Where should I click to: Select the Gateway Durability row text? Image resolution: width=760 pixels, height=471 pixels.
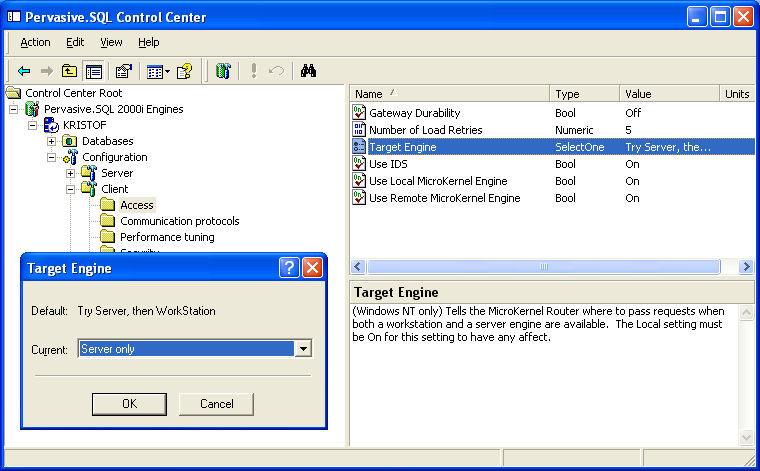[415, 113]
